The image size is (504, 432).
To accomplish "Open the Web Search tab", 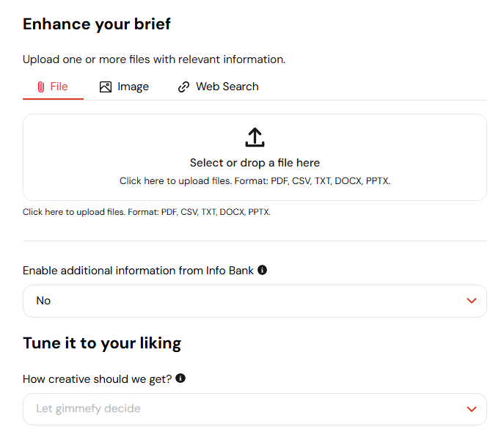I will pos(218,87).
